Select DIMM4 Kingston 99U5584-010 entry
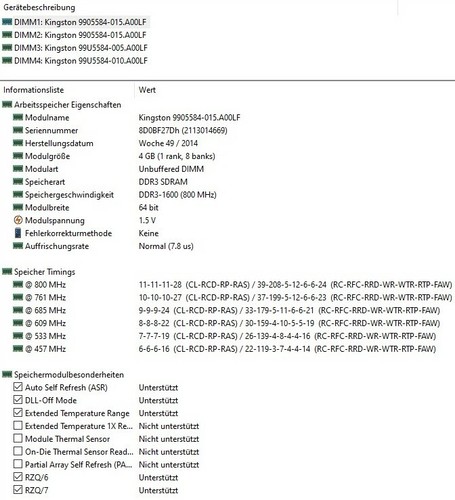 75,61
